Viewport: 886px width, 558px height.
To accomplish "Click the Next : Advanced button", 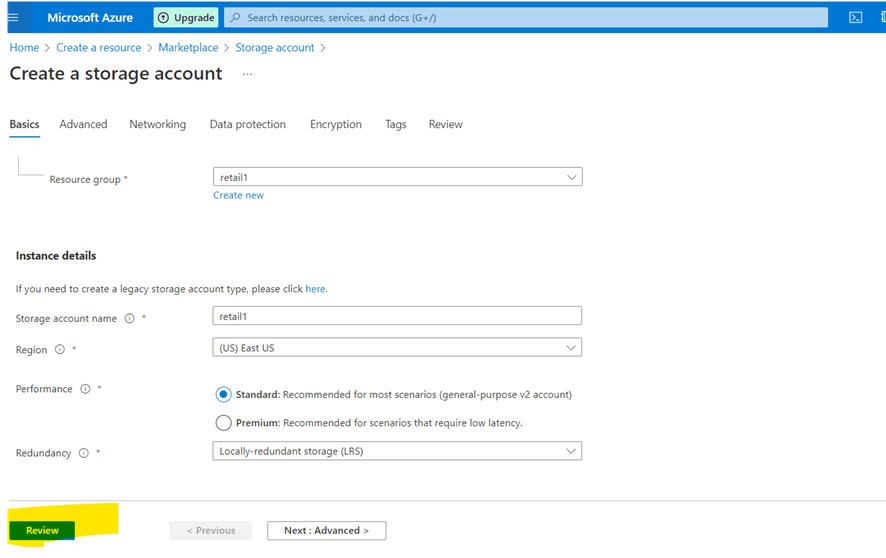I will [x=327, y=530].
